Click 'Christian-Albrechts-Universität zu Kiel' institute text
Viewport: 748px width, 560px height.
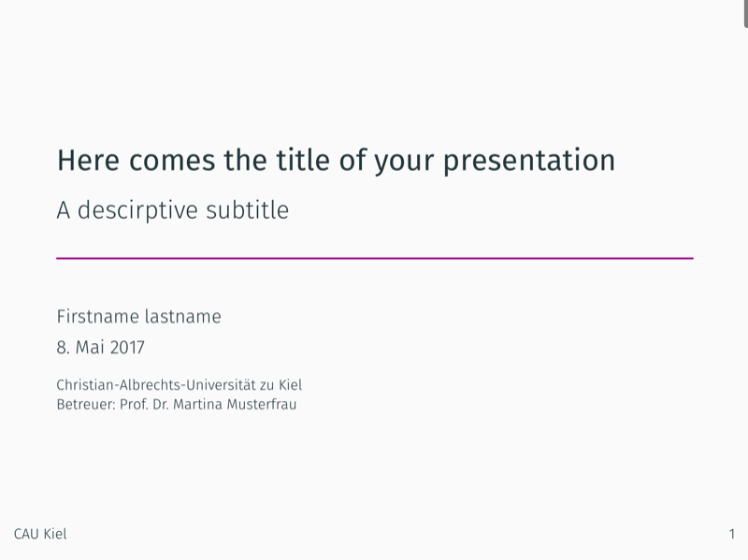point(179,384)
